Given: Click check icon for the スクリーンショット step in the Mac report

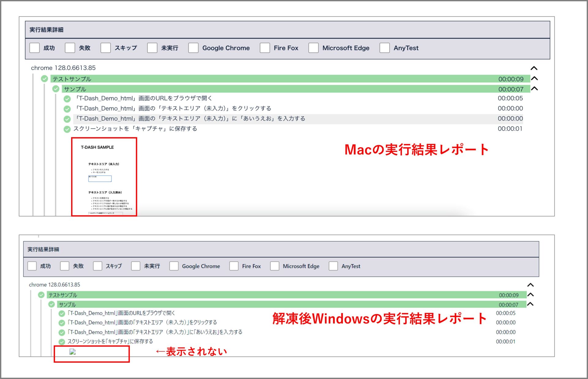Looking at the screenshot, I should (67, 129).
